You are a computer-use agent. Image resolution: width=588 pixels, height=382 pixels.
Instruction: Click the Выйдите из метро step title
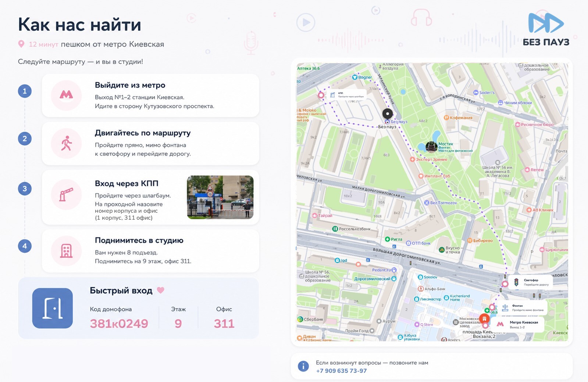click(x=130, y=85)
